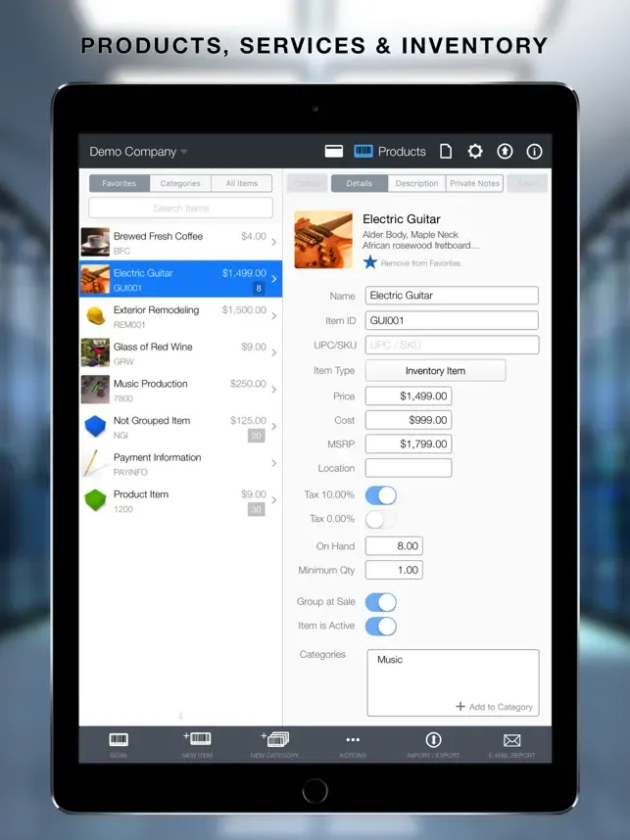The image size is (630, 840).
Task: Click the PAYINFO item code text
Action: click(x=130, y=472)
